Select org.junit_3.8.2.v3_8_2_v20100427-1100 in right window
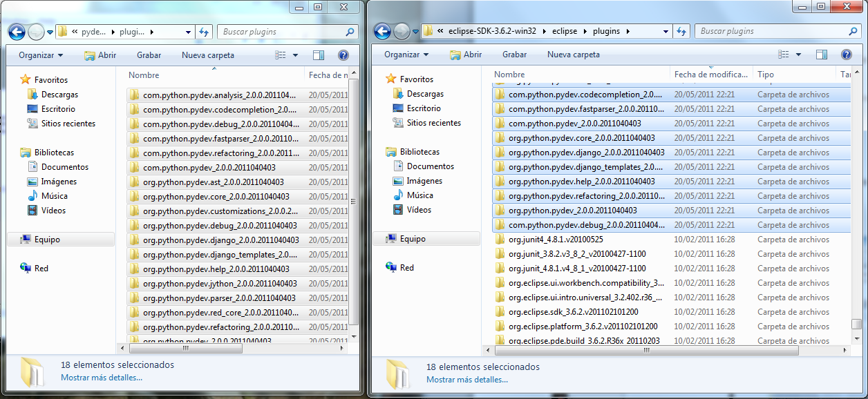This screenshot has width=868, height=399. 672,254
